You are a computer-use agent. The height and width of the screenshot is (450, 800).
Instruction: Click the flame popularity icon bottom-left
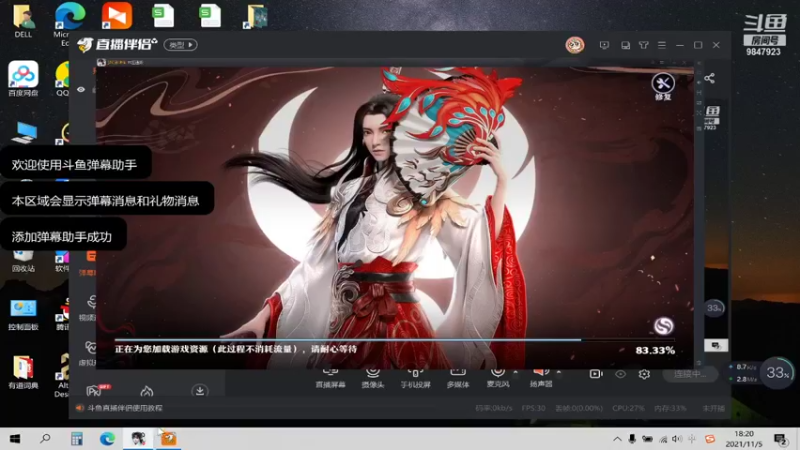[146, 391]
